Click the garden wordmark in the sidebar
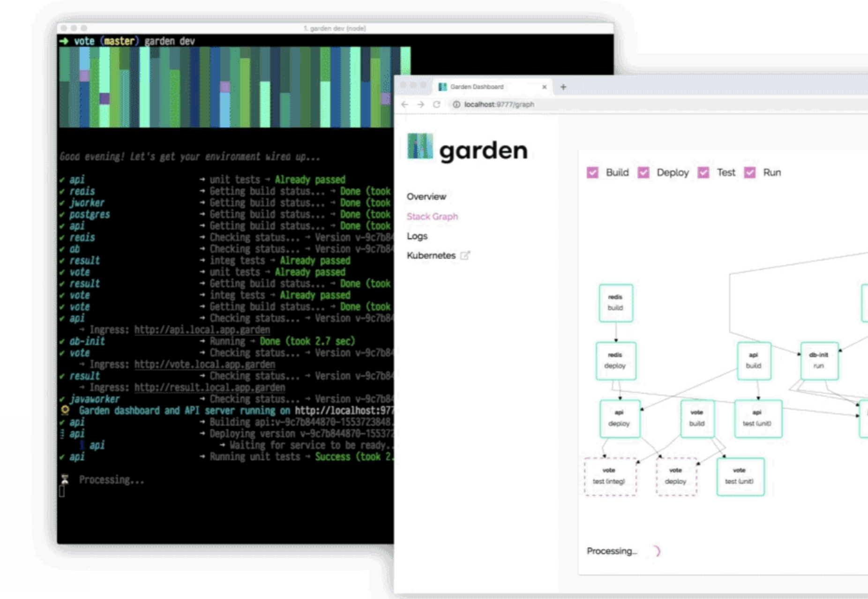This screenshot has width=868, height=599. coord(483,151)
